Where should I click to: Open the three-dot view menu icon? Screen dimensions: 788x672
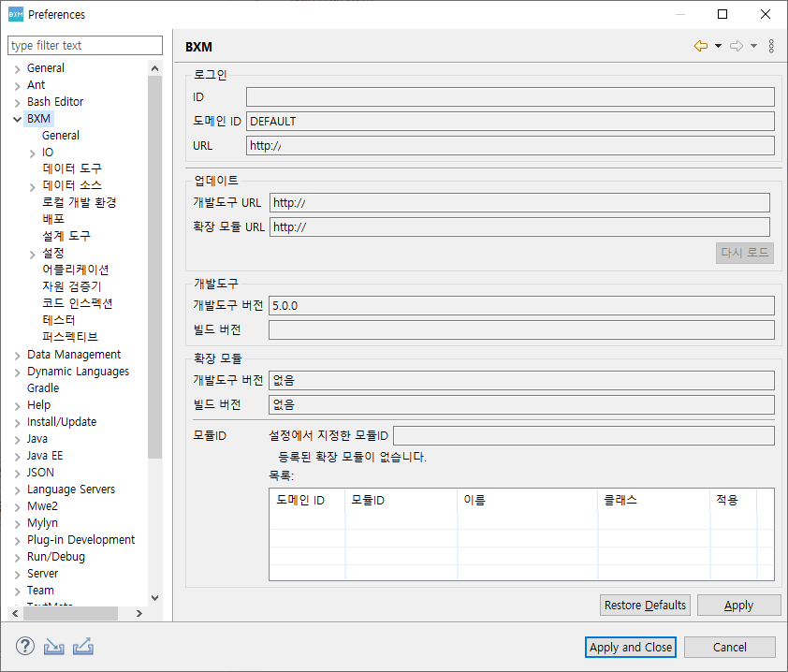tap(771, 46)
